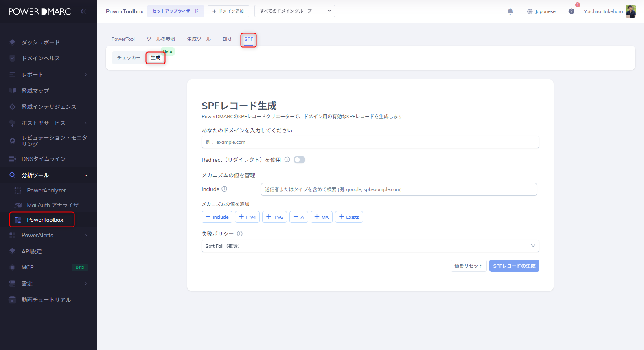Add an Exists mechanism
This screenshot has width=644, height=350.
[x=349, y=217]
